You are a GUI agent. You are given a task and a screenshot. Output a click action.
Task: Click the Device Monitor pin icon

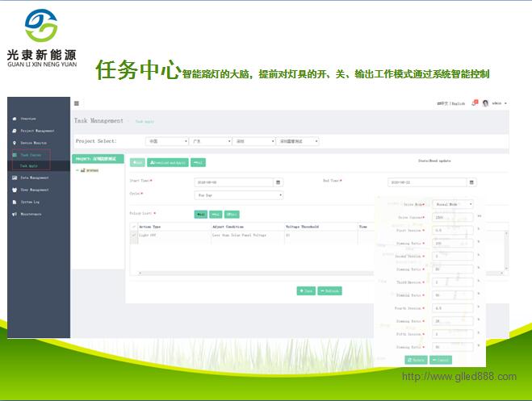[x=15, y=142]
